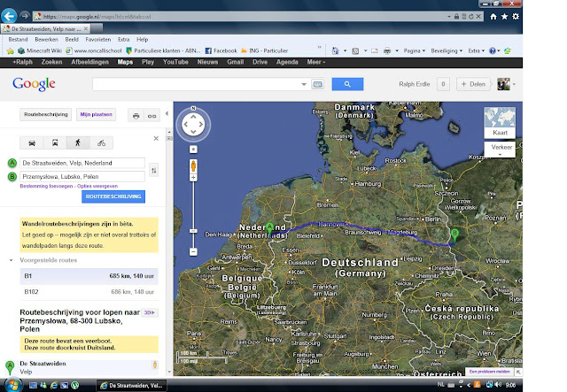
Task: Collapse the left side panel arrow
Action: coord(167,113)
